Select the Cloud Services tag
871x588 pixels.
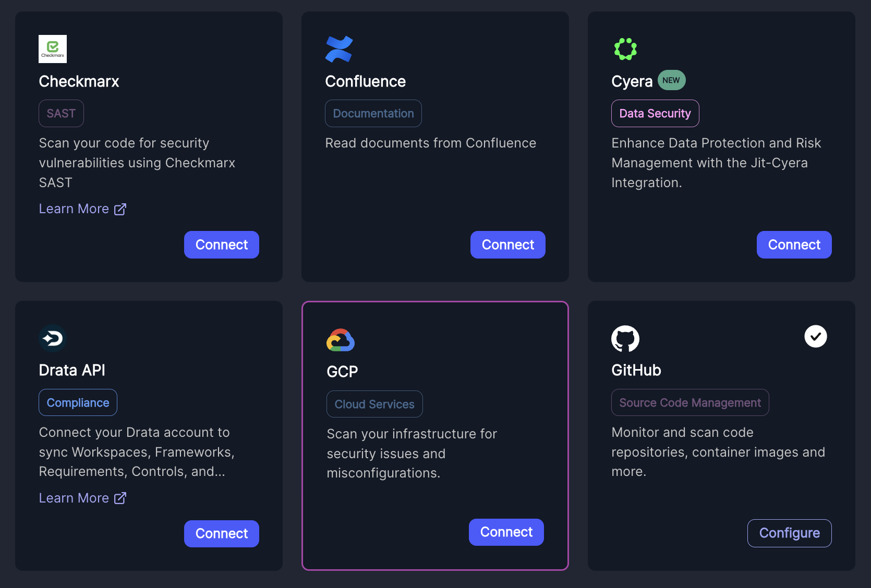coord(374,404)
